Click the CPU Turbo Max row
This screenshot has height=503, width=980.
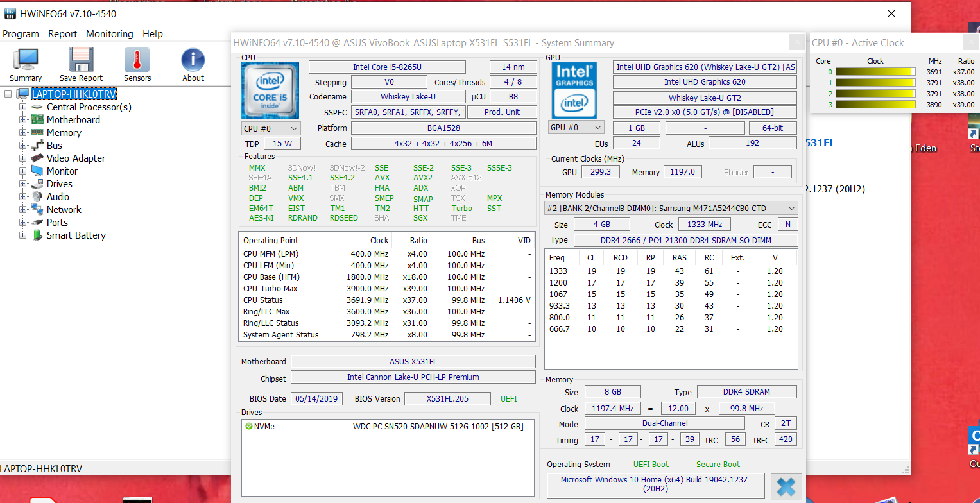(x=387, y=289)
